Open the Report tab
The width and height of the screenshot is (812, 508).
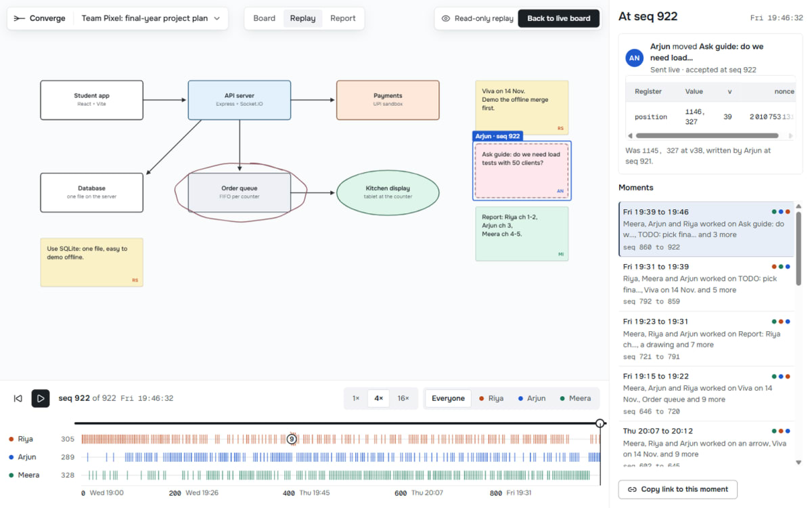[x=343, y=18]
